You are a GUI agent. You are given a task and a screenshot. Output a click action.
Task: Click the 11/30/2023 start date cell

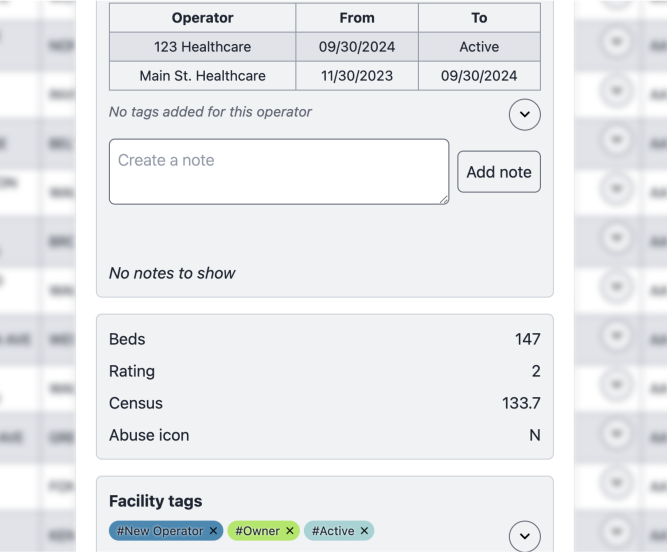357,76
